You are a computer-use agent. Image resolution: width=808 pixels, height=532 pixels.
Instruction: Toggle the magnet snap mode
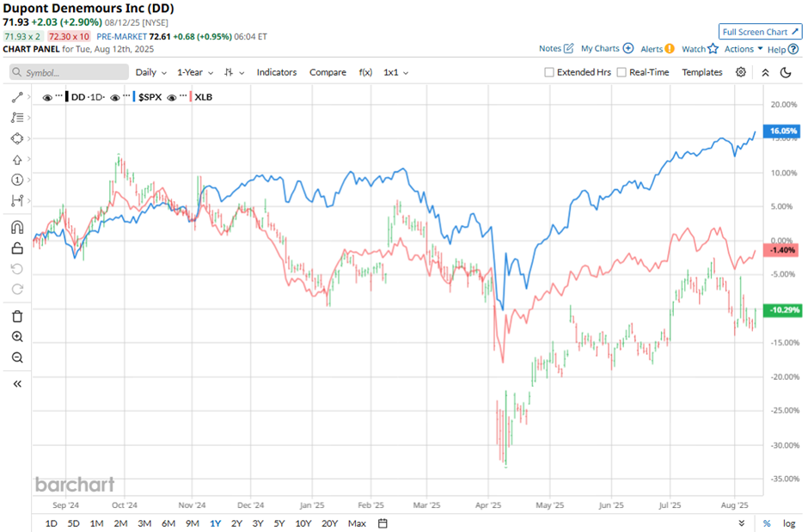(17, 227)
